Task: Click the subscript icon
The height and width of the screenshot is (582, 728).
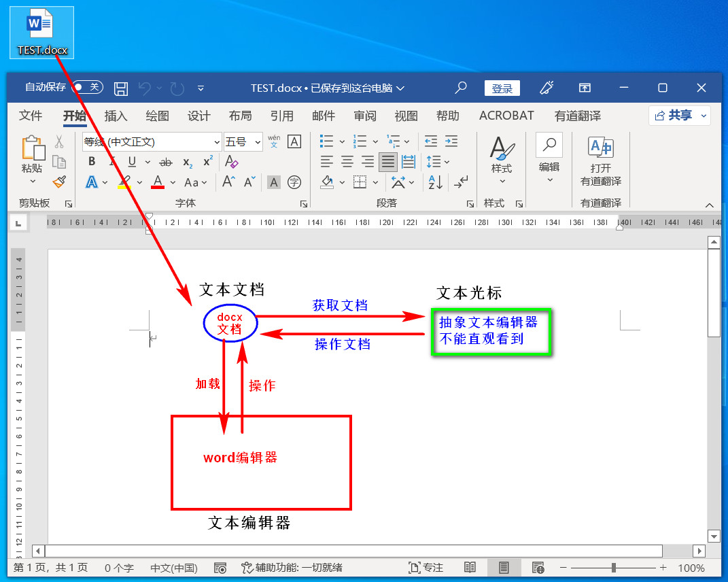Action: [x=188, y=161]
